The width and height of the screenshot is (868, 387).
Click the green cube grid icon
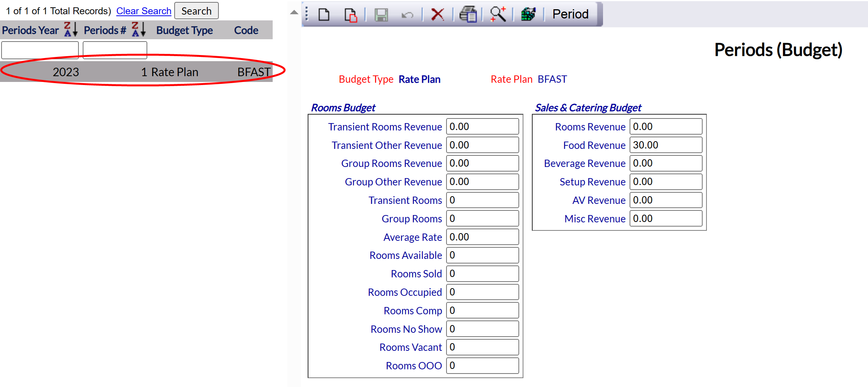528,15
